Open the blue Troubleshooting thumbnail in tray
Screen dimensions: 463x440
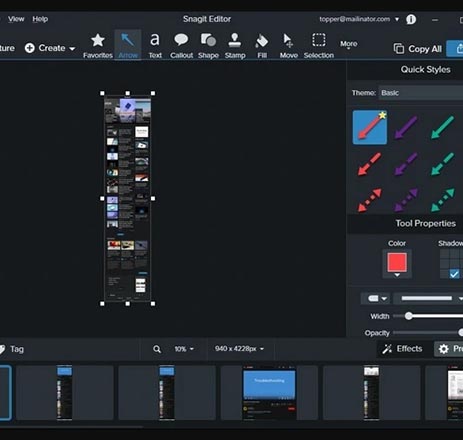(269, 393)
